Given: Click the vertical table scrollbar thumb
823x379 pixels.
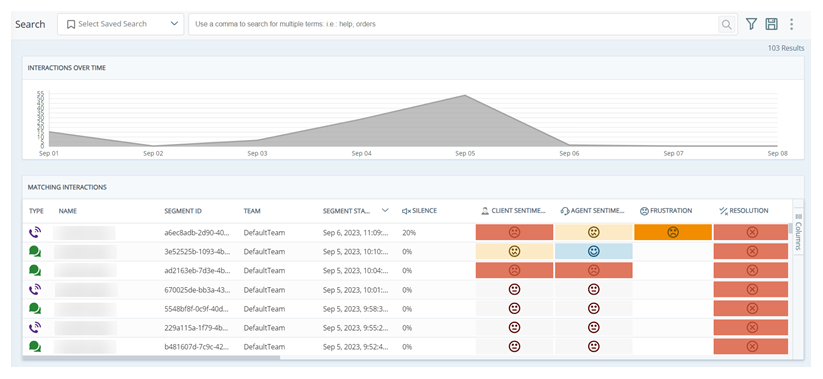Looking at the screenshot, I should point(790,228).
